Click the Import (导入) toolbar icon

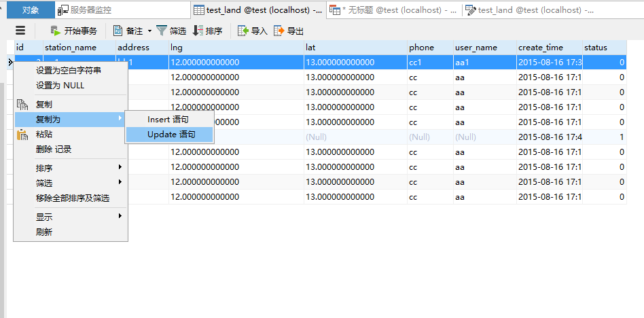pos(243,31)
